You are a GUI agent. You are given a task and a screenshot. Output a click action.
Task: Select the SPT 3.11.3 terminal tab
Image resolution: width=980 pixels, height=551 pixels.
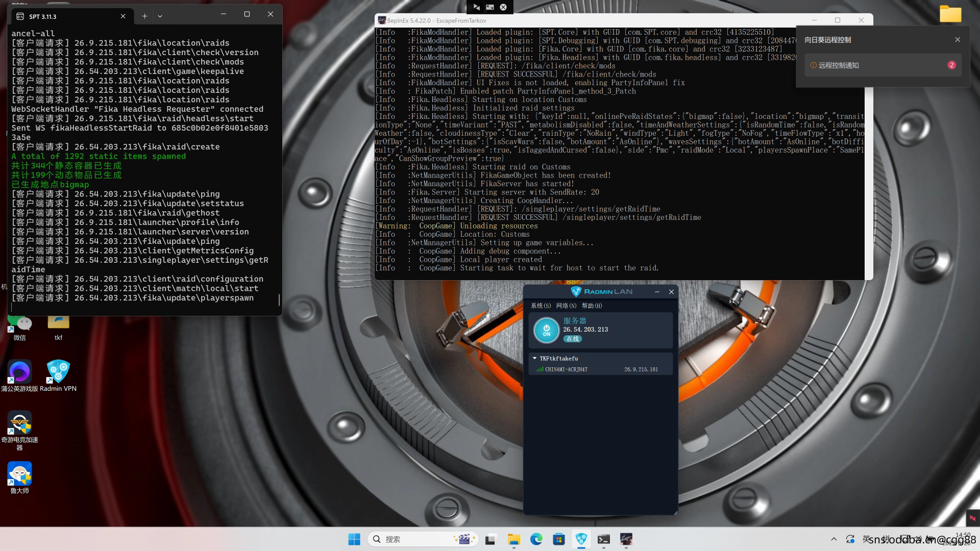(x=71, y=16)
